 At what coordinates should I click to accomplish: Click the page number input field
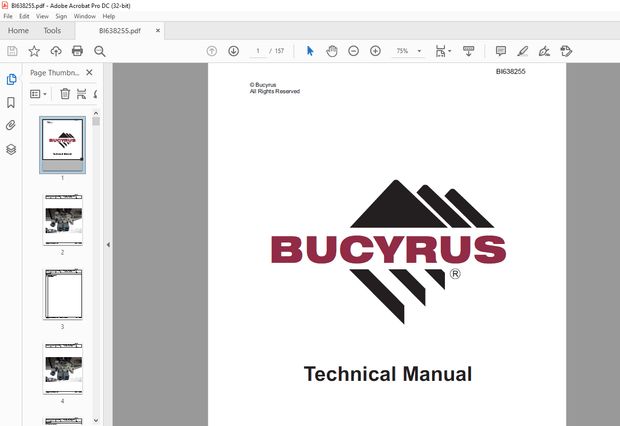click(258, 51)
